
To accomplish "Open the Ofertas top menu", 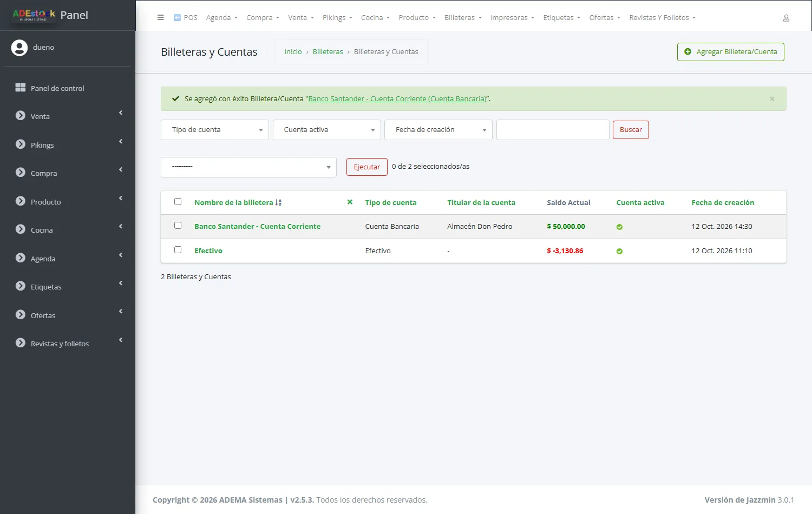I will (605, 18).
